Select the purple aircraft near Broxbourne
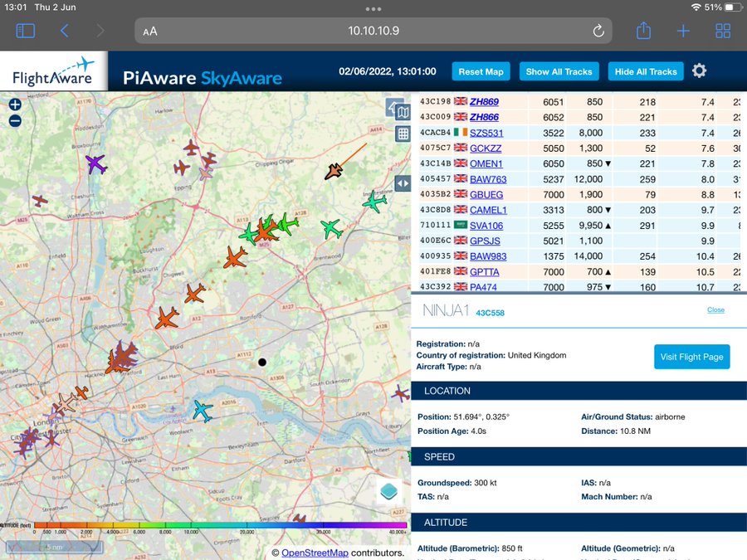Viewport: 747px width, 560px height. (95, 164)
